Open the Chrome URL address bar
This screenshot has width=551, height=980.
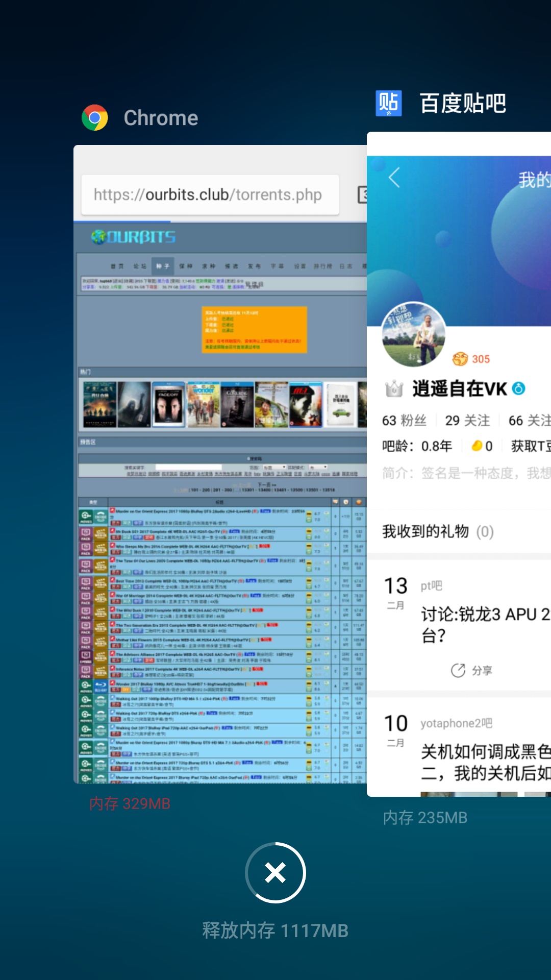(210, 194)
